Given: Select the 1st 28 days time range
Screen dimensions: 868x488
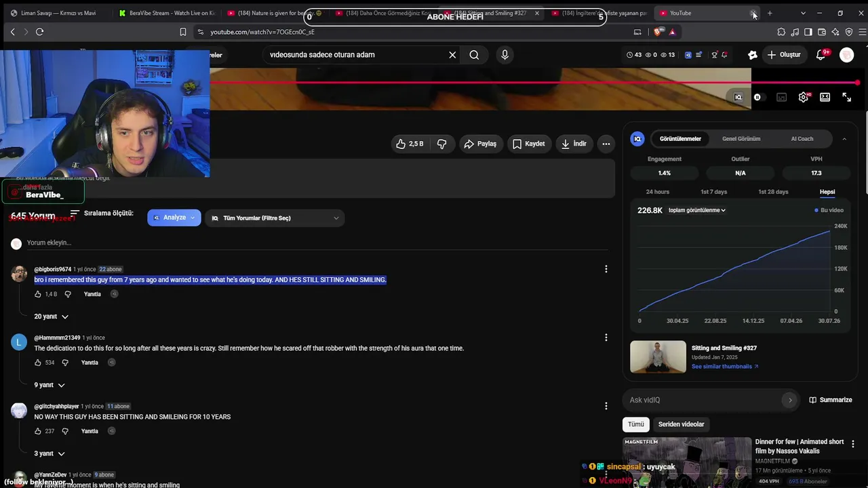Looking at the screenshot, I should click(x=773, y=192).
